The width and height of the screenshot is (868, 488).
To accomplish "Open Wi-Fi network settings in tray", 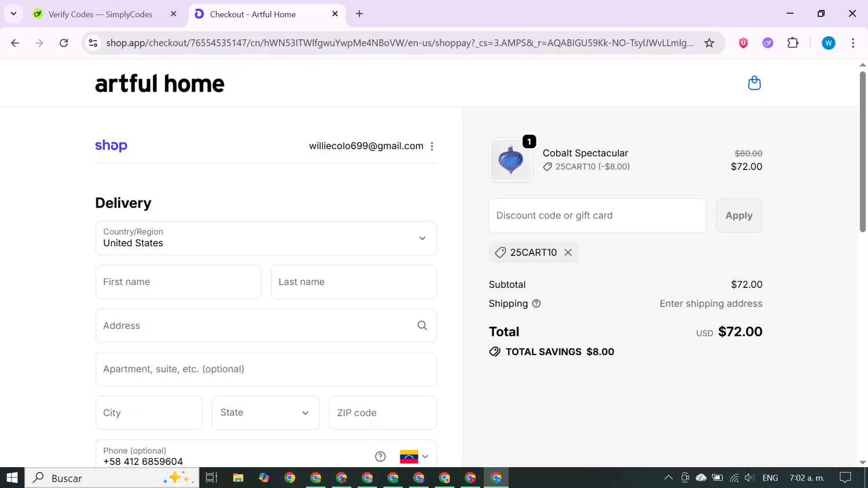I will [734, 478].
